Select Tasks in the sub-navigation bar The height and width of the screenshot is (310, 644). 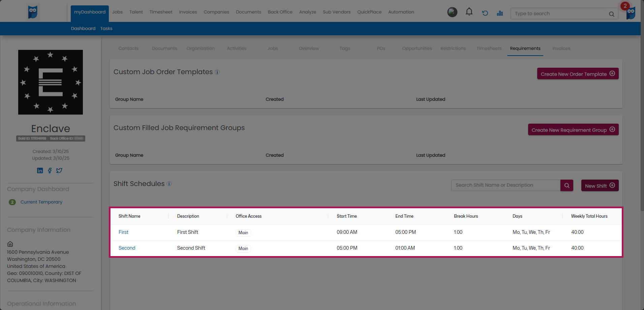[106, 29]
